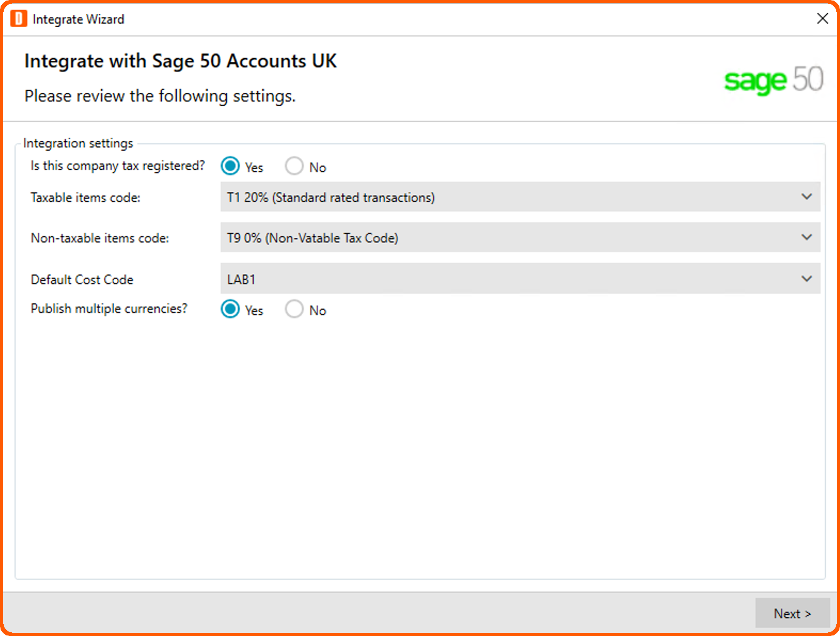The width and height of the screenshot is (840, 636).
Task: Click the 'Integration settings' group heading
Action: 78,143
